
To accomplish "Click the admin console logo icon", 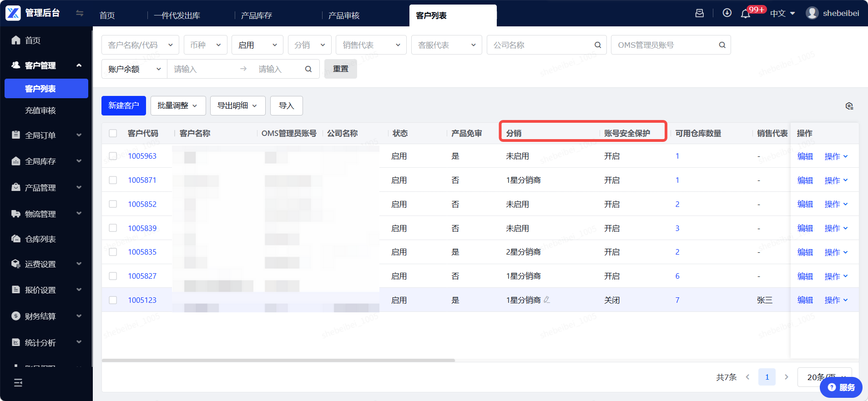I will click(13, 13).
